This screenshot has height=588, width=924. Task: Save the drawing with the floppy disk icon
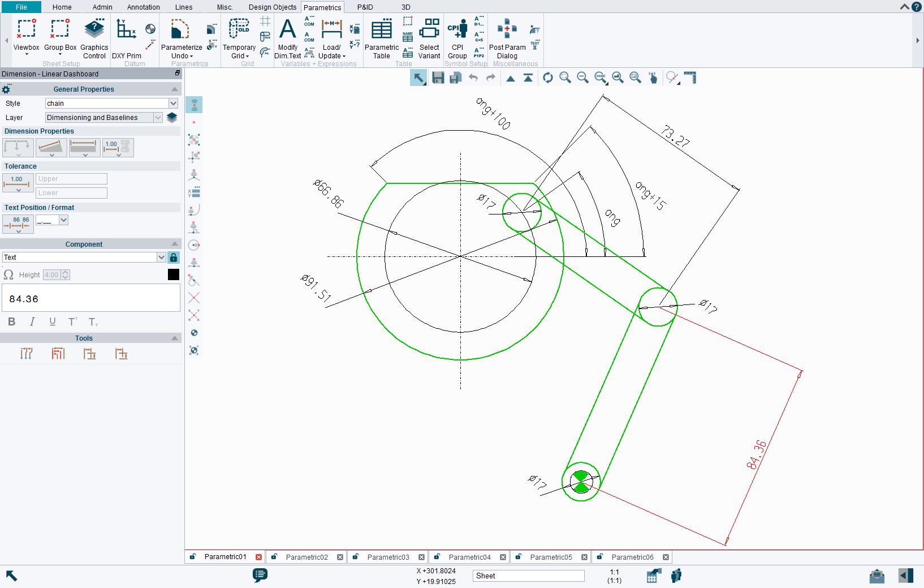tap(438, 78)
